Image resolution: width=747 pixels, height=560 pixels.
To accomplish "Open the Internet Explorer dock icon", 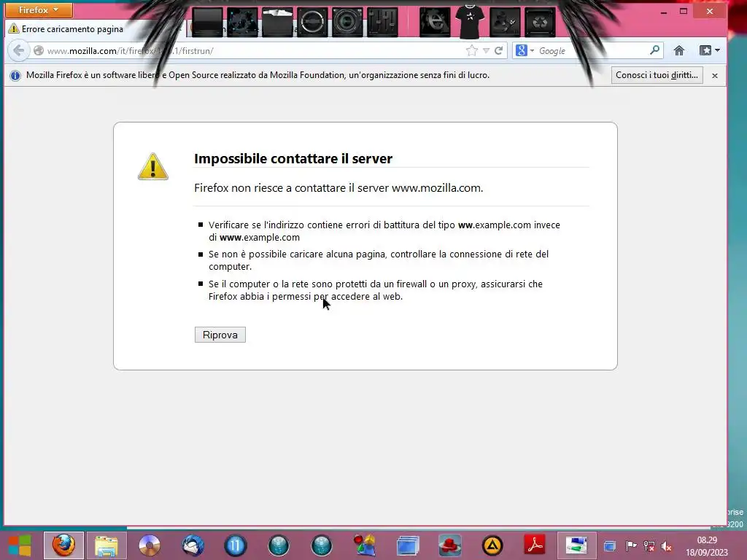I will click(x=435, y=22).
